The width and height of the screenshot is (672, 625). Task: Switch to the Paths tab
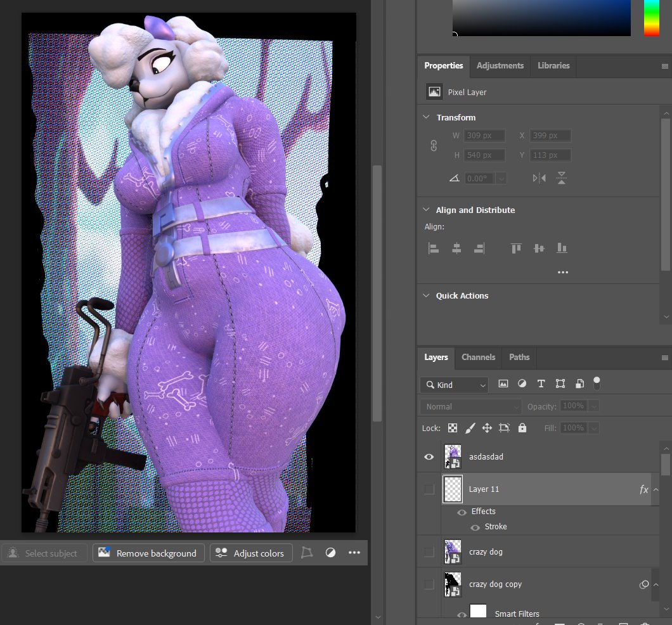pos(519,358)
